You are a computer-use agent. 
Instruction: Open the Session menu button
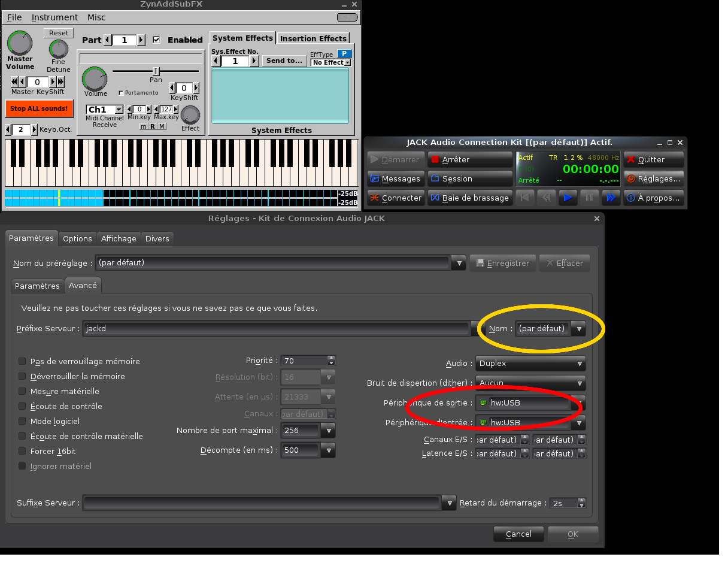coord(470,179)
